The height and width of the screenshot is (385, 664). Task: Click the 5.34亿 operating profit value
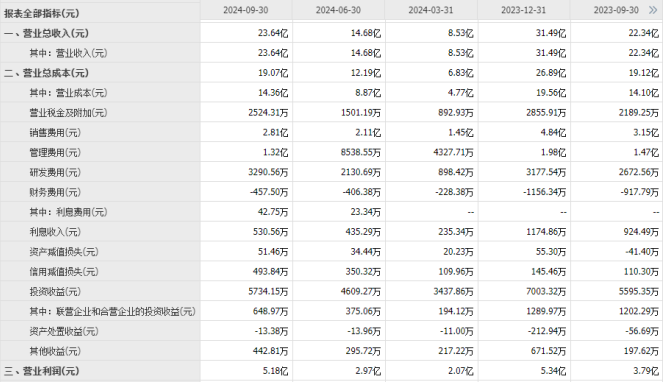[553, 371]
